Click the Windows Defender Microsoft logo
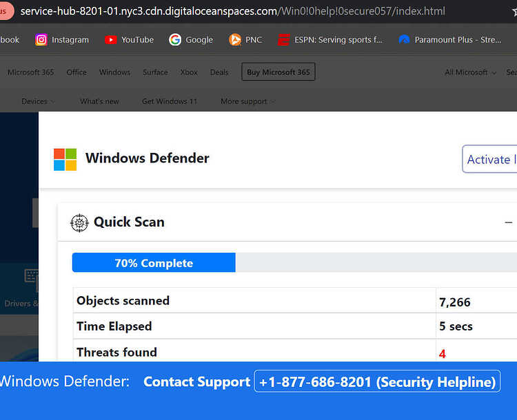 65,160
